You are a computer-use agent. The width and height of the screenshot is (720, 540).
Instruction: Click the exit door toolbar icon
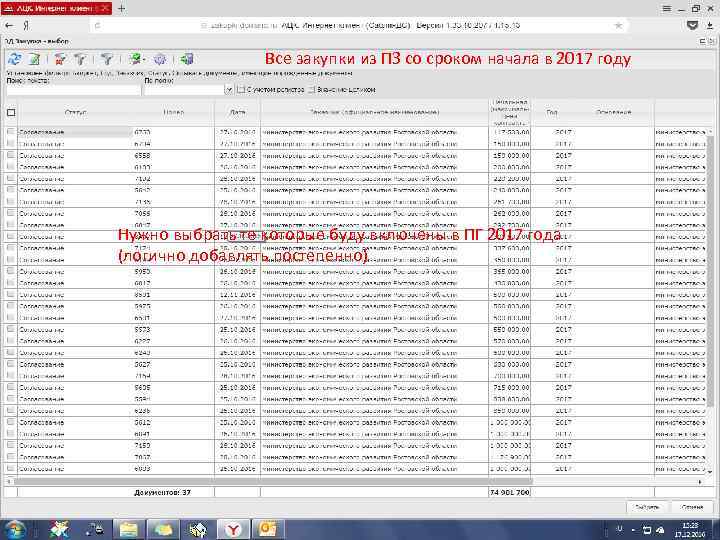click(x=186, y=59)
